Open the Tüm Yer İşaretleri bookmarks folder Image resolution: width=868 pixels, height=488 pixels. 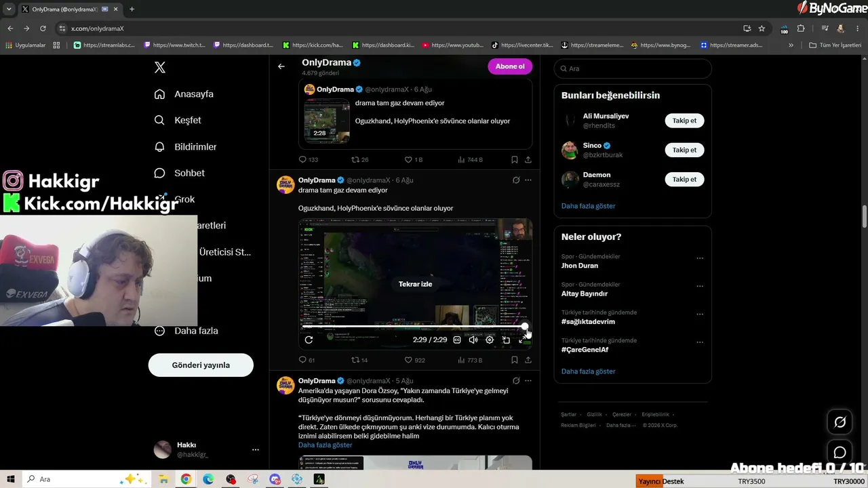835,45
